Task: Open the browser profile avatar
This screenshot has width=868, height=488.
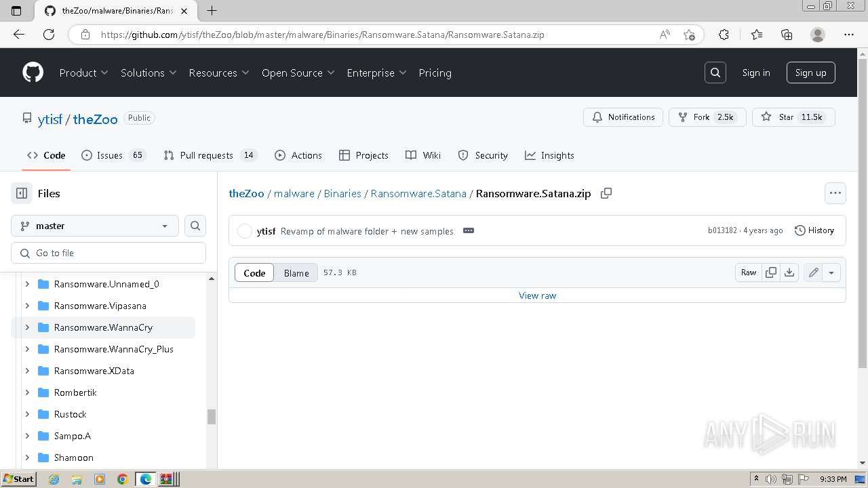Action: coord(818,35)
